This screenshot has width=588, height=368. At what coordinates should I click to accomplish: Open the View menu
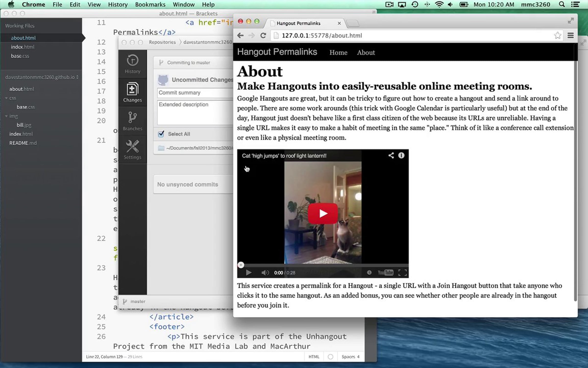pyautogui.click(x=94, y=4)
